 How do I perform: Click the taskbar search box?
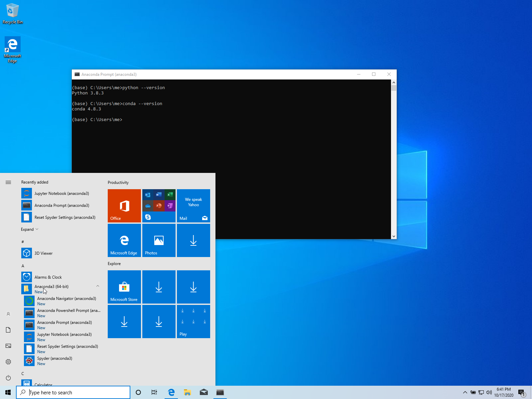[73, 392]
